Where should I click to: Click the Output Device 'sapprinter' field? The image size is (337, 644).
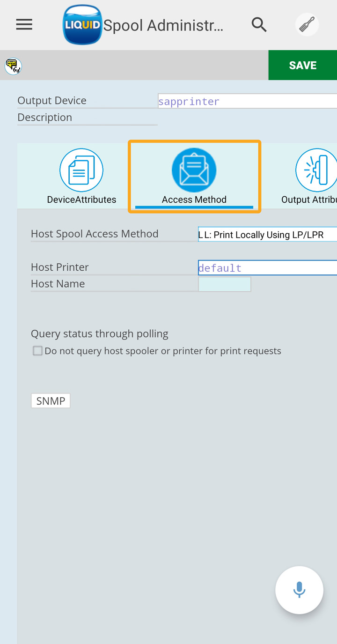point(247,101)
